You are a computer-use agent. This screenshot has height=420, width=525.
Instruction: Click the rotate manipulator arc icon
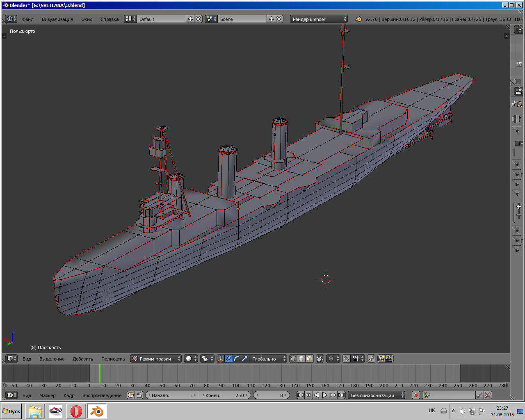click(237, 358)
